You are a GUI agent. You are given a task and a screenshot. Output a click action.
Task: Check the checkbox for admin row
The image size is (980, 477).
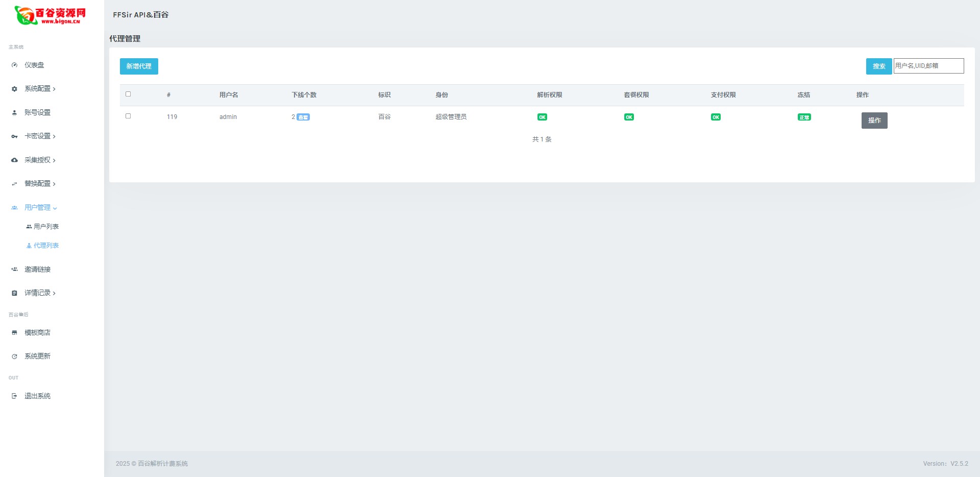click(128, 116)
